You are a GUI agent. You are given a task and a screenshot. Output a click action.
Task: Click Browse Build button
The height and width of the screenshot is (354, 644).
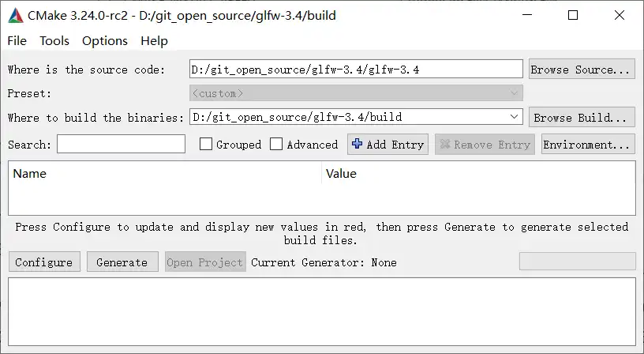pyautogui.click(x=582, y=118)
